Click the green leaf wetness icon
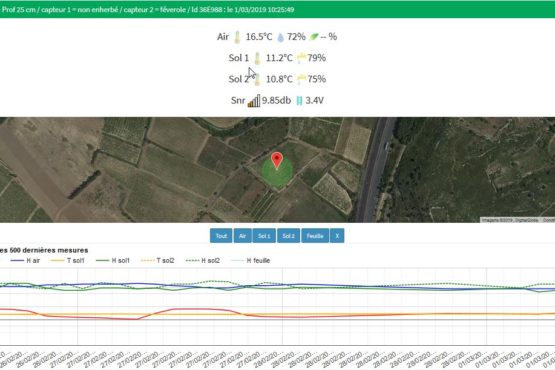Image resolution: width=555 pixels, height=370 pixels. (314, 36)
